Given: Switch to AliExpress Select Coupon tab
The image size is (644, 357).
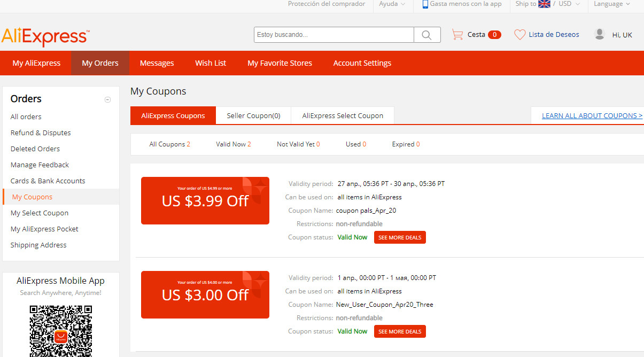Looking at the screenshot, I should point(343,115).
